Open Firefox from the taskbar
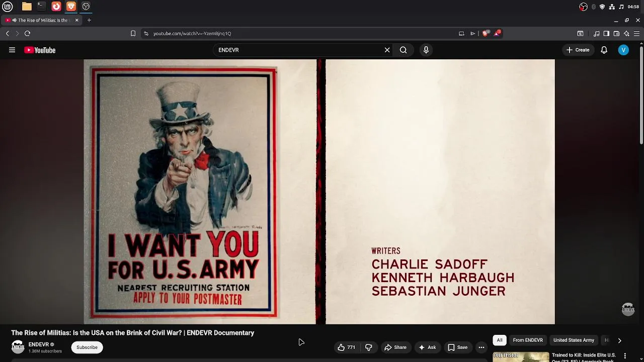This screenshot has height=362, width=644. pyautogui.click(x=56, y=7)
